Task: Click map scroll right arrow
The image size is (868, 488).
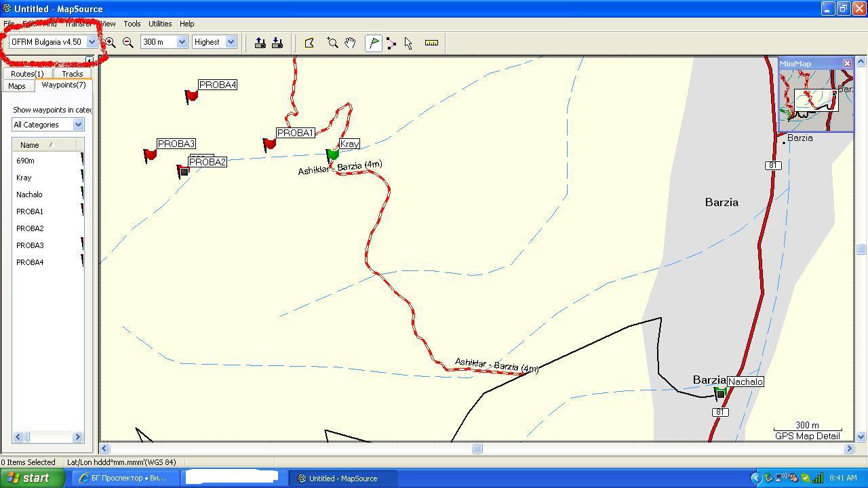Action: pyautogui.click(x=849, y=448)
